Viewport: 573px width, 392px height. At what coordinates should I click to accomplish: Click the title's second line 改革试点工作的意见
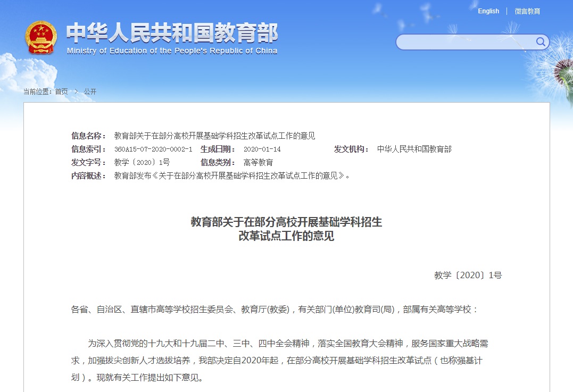point(286,236)
